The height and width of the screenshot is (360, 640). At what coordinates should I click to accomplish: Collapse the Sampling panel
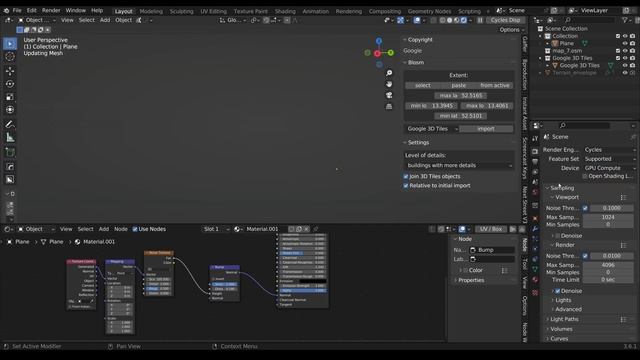(561, 188)
